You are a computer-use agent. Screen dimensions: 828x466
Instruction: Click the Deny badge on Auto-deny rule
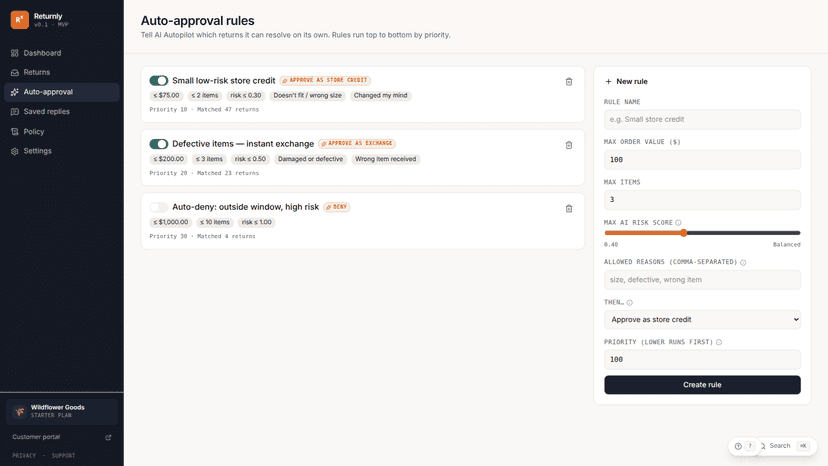[x=337, y=207]
